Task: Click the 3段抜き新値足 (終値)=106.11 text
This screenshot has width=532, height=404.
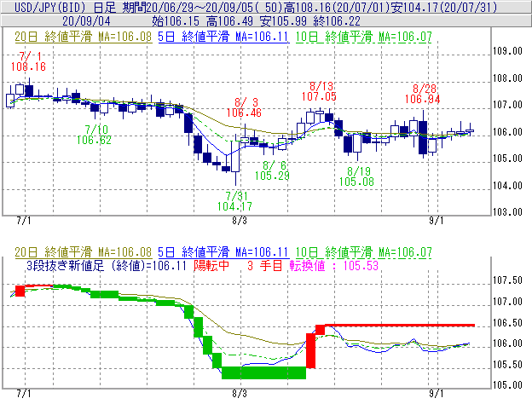Action: click(107, 266)
